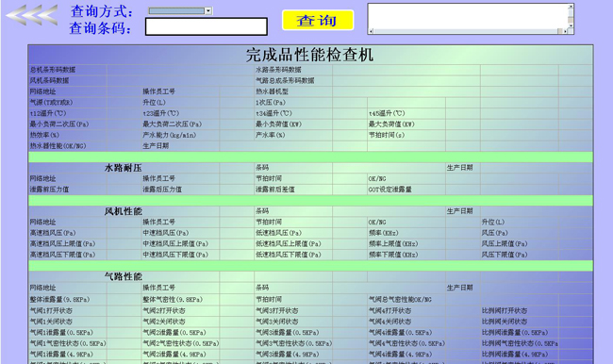The height and width of the screenshot is (364, 613).
Task: Click the text area's horizontal scroll left arrow
Action: pos(371,31)
